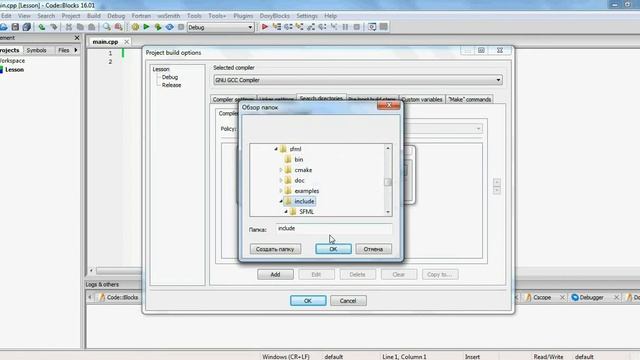This screenshot has height=360, width=640.
Task: Click the Redo toolbar icon
Action: [53, 27]
